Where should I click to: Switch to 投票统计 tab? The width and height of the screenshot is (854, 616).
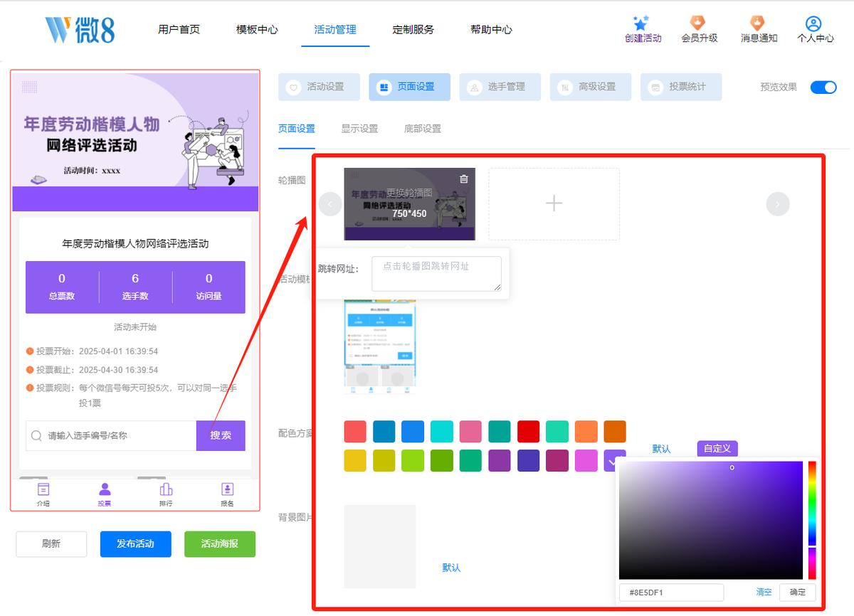click(681, 87)
